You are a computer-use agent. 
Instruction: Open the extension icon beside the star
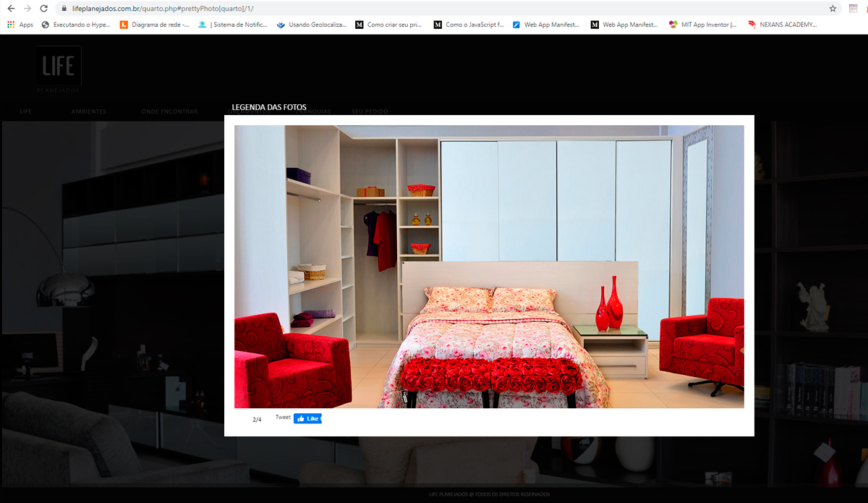coord(854,9)
